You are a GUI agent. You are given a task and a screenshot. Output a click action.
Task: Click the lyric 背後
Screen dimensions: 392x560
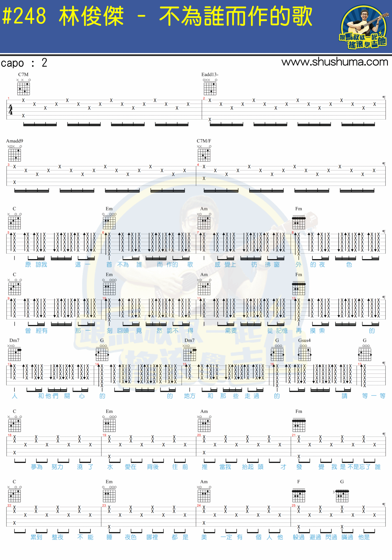(153, 467)
